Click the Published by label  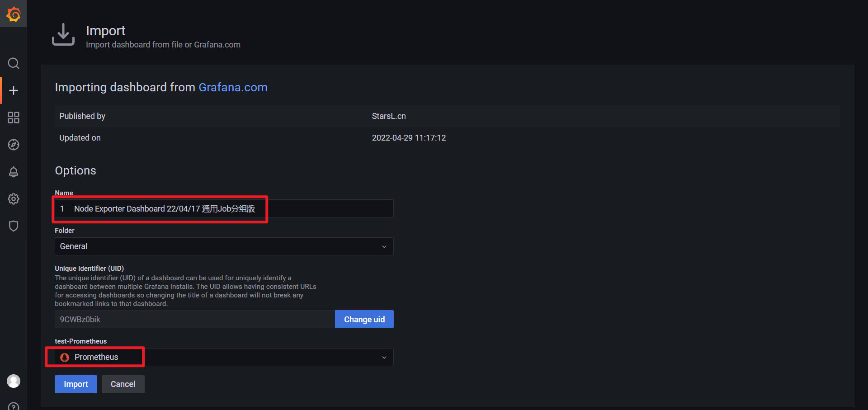point(82,116)
